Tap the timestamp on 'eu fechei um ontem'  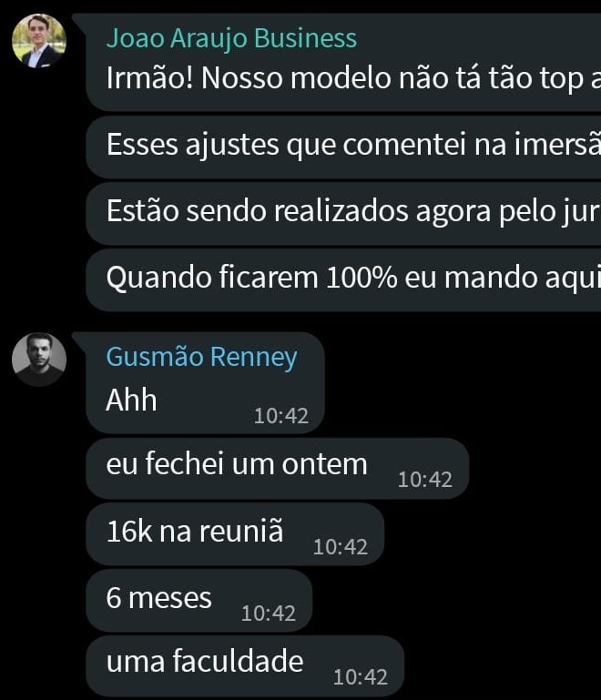425,480
